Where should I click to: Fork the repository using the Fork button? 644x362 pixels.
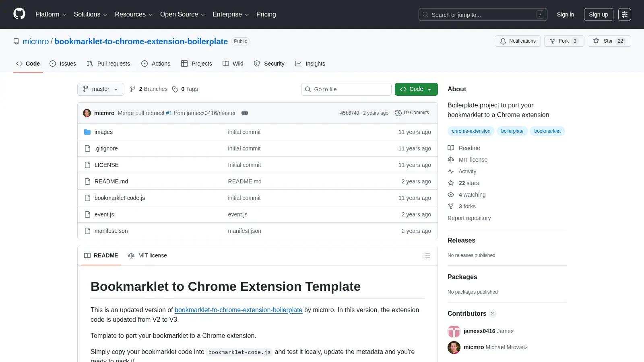pyautogui.click(x=564, y=41)
